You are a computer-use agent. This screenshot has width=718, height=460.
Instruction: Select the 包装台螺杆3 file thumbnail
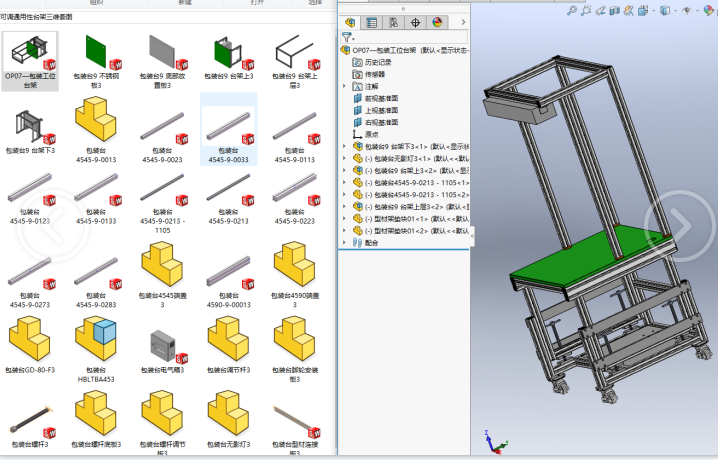[x=31, y=420]
